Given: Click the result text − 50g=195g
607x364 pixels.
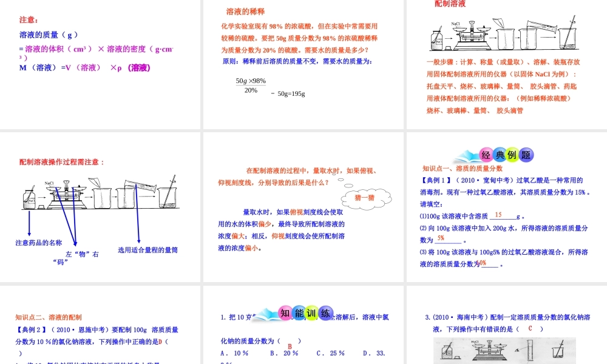Looking at the screenshot, I should (x=288, y=93).
